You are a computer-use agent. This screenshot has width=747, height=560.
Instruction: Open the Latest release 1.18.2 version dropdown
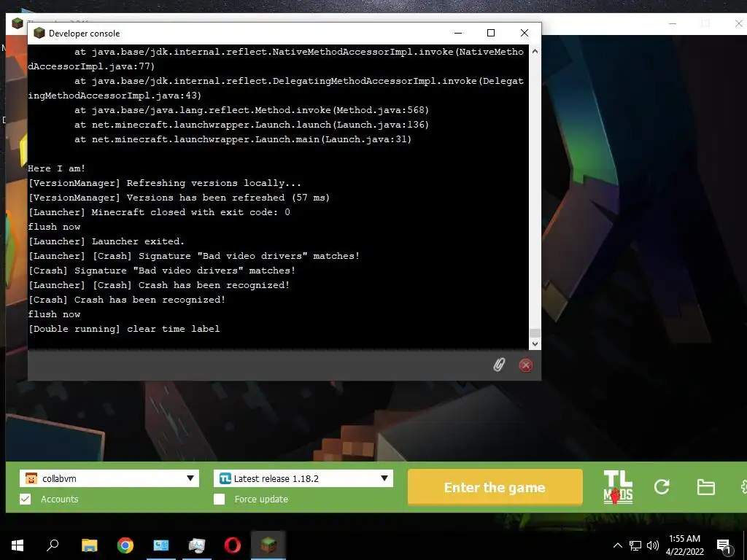tap(303, 478)
